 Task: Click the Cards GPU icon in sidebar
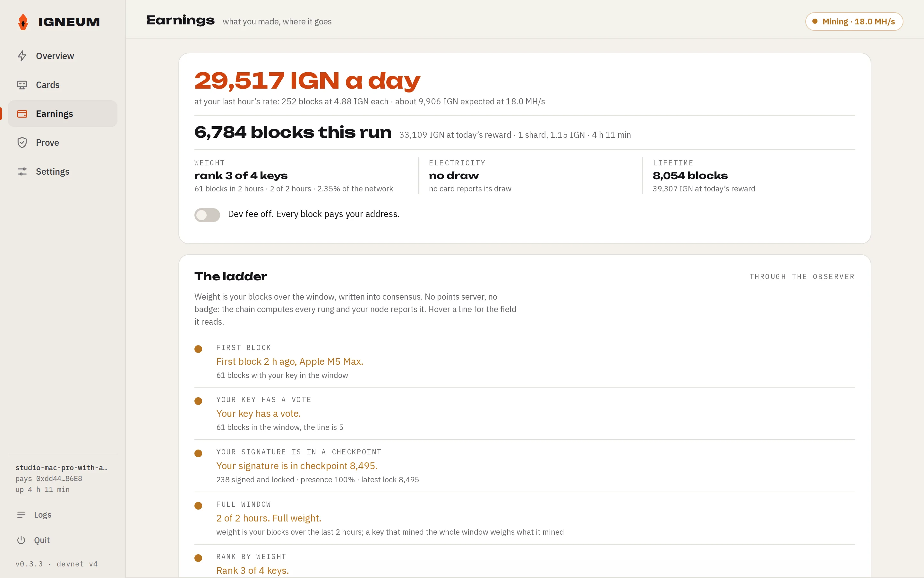click(22, 85)
